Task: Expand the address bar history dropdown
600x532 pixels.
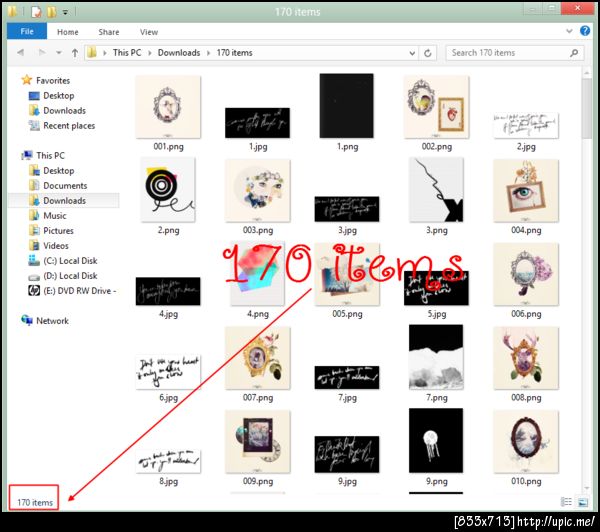Action: 412,53
